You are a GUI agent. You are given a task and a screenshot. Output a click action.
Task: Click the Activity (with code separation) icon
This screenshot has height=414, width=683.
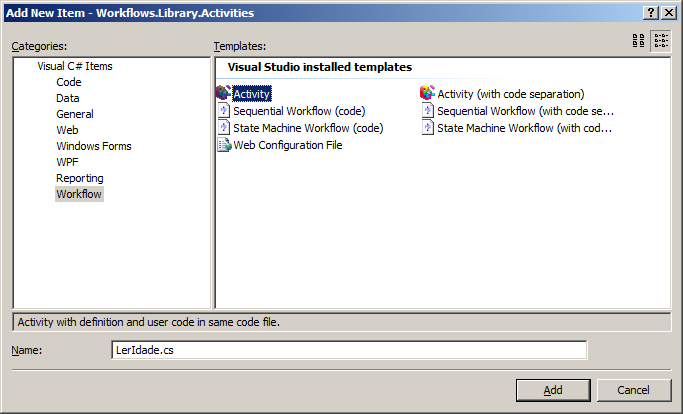tap(427, 94)
